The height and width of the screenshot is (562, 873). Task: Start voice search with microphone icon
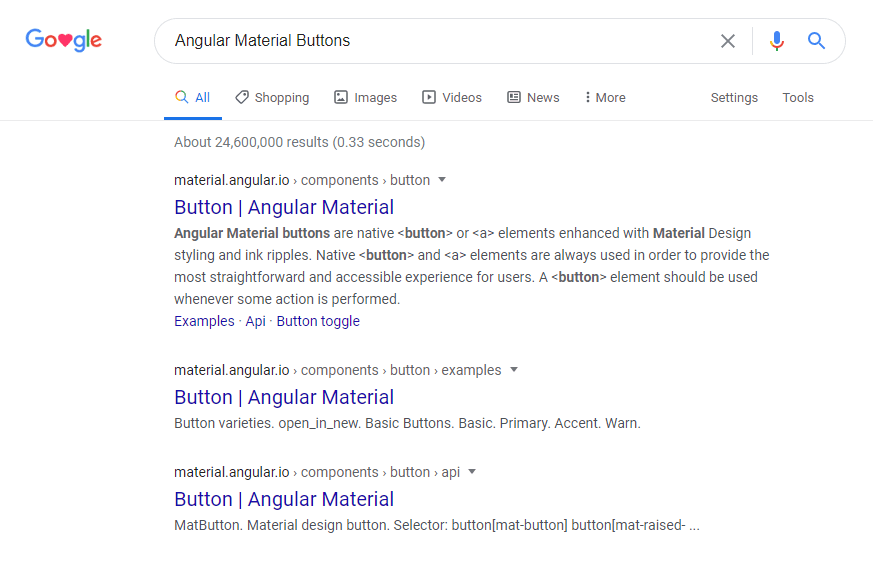pos(777,41)
